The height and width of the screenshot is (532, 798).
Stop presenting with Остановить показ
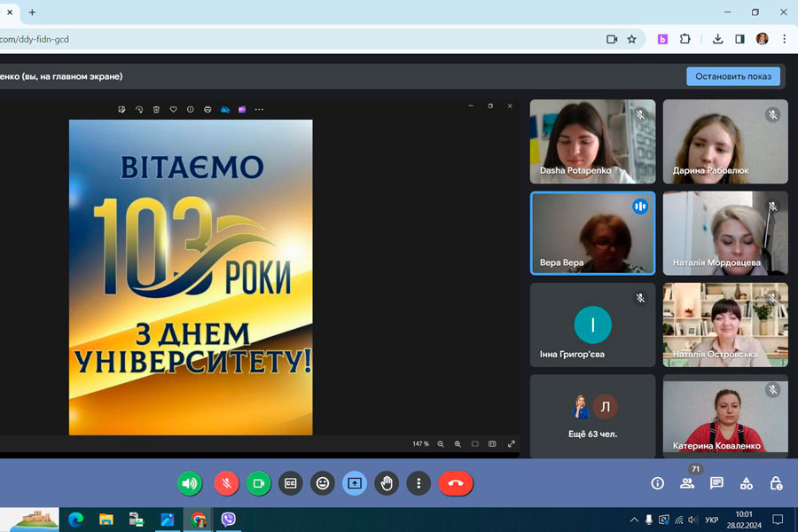click(733, 76)
